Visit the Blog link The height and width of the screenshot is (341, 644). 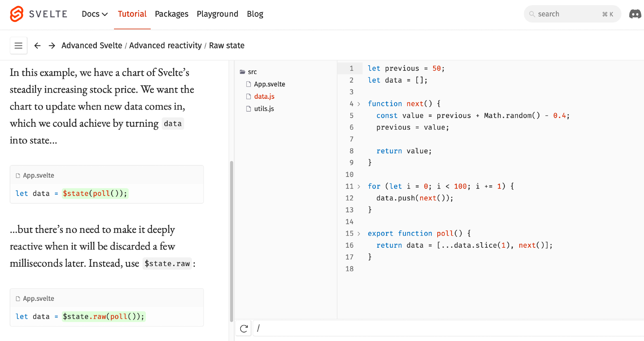(255, 14)
